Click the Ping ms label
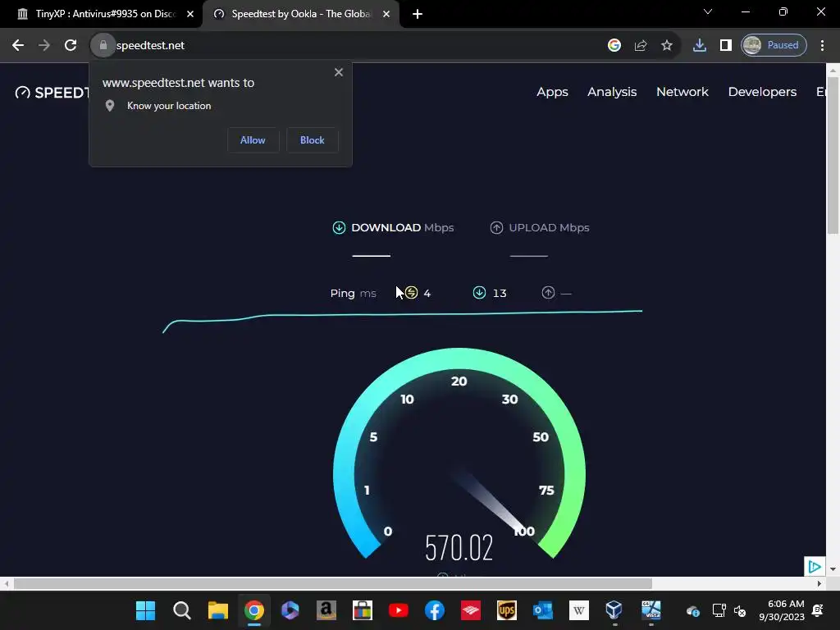This screenshot has width=840, height=630. [353, 294]
